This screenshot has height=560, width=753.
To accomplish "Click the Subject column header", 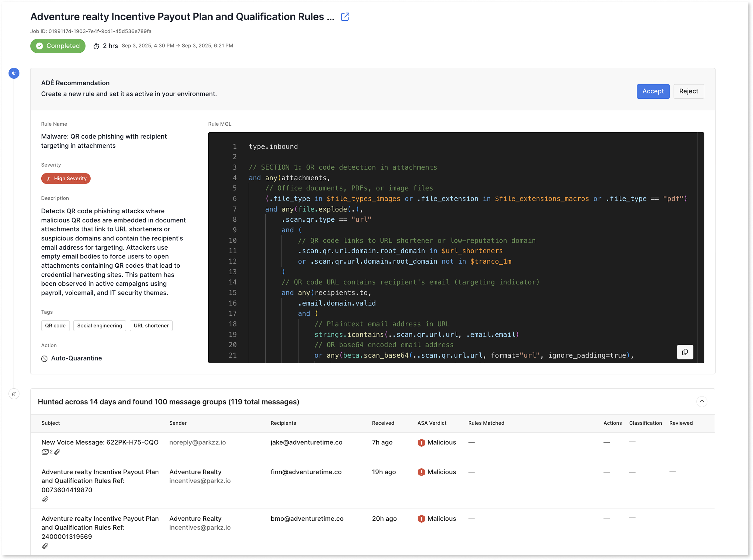I will click(x=51, y=423).
